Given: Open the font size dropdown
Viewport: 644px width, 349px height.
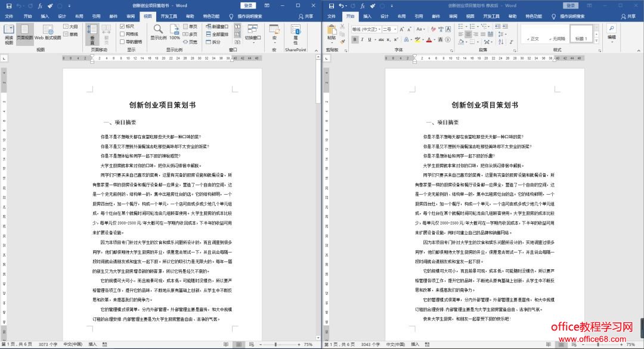Looking at the screenshot, I should tap(394, 30).
